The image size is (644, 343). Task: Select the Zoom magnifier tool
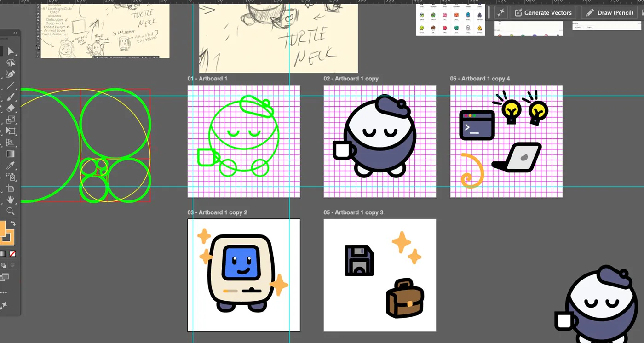[x=11, y=211]
